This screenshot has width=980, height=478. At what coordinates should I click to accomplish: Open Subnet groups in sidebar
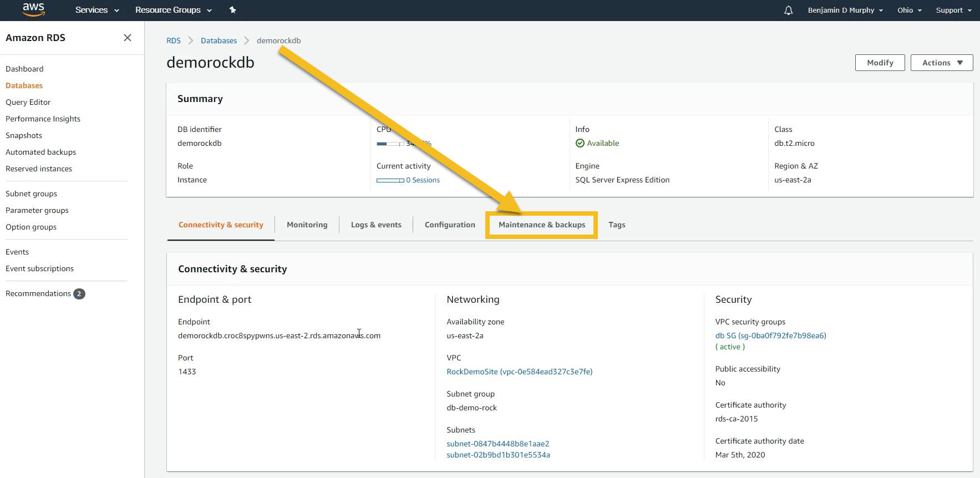(31, 194)
